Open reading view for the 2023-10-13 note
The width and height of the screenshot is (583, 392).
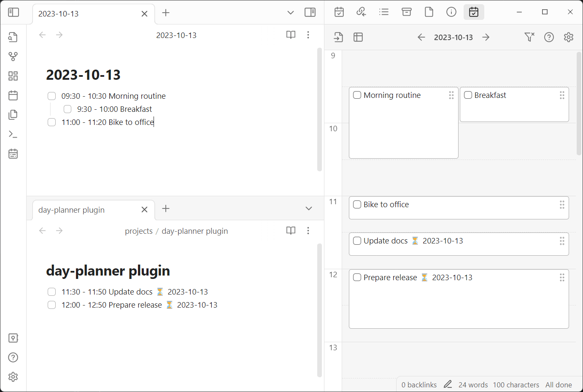click(x=291, y=35)
